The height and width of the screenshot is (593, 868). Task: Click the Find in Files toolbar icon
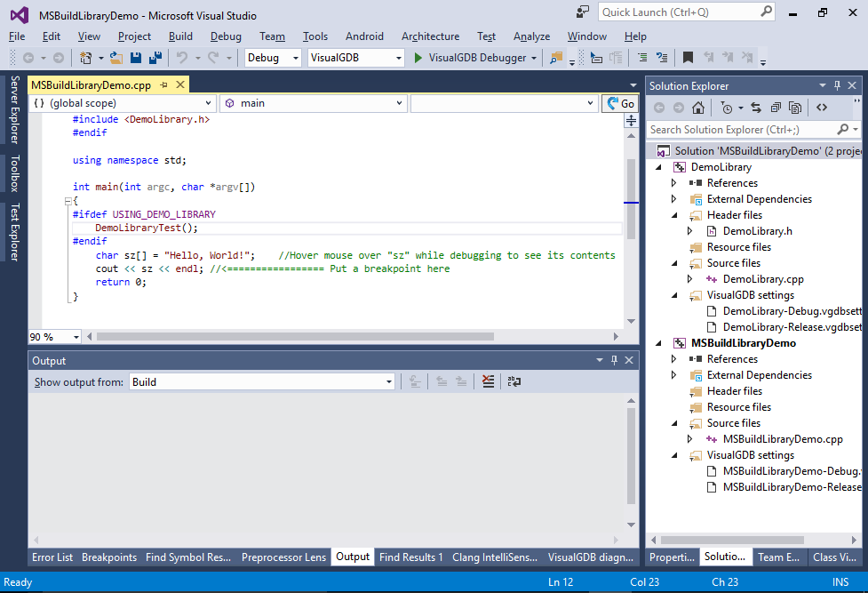556,58
